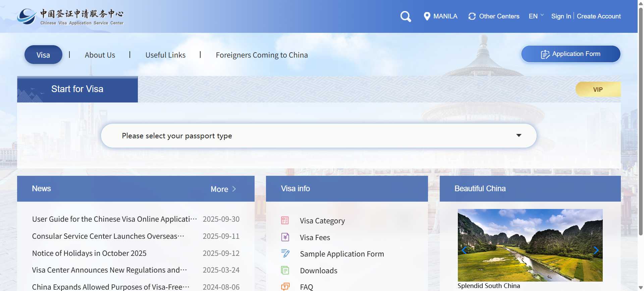This screenshot has width=644, height=291.
Task: Click the Application Form button
Action: (x=571, y=54)
